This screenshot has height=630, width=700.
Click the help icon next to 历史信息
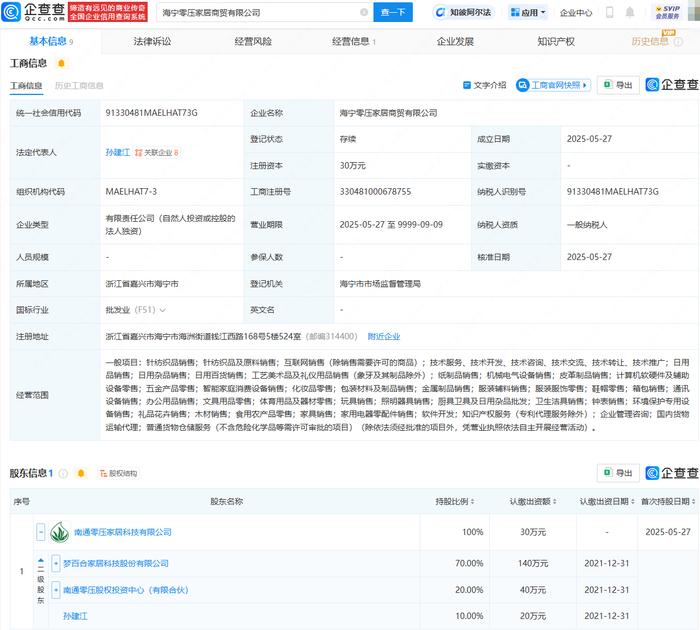(x=678, y=42)
